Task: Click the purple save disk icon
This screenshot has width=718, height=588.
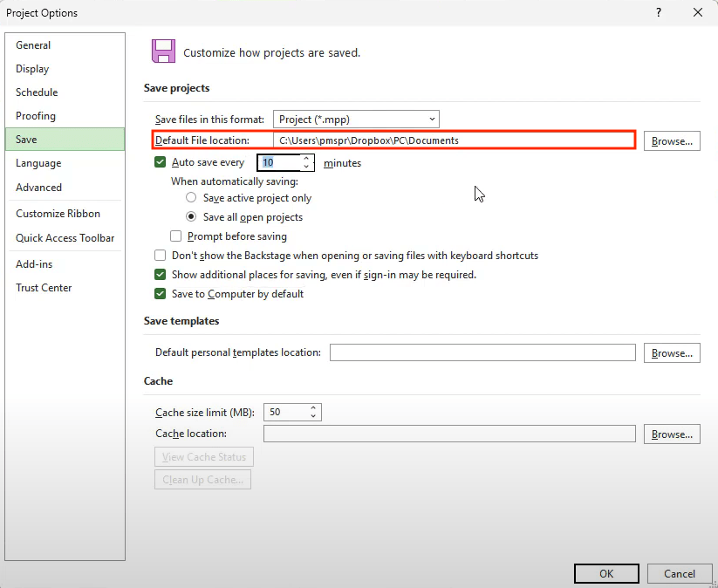Action: tap(163, 51)
